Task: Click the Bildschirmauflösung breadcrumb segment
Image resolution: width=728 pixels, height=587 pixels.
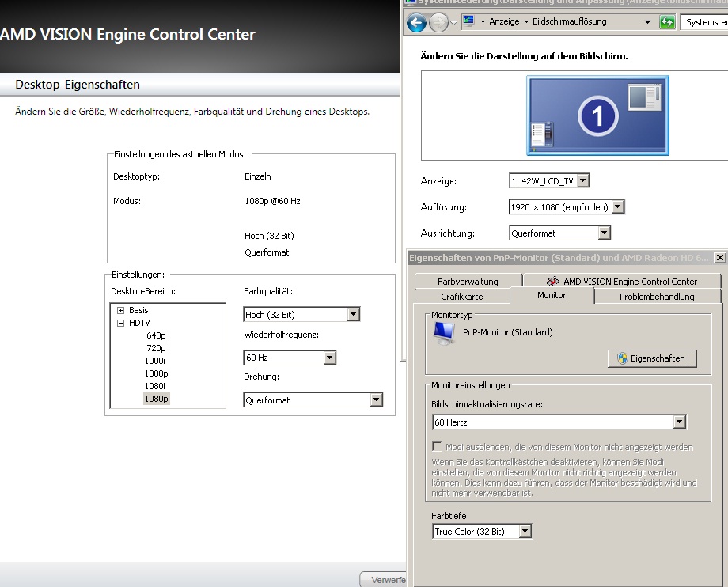Action: coord(569,21)
